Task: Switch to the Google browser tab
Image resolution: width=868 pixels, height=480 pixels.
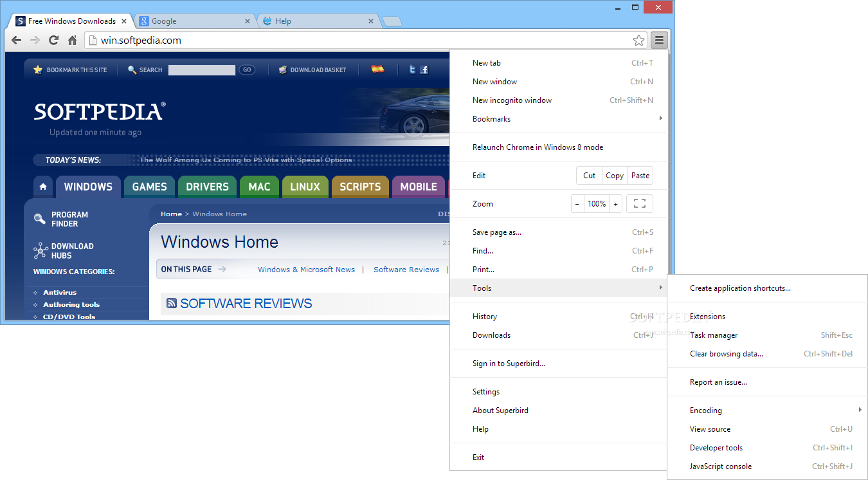Action: coord(195,21)
